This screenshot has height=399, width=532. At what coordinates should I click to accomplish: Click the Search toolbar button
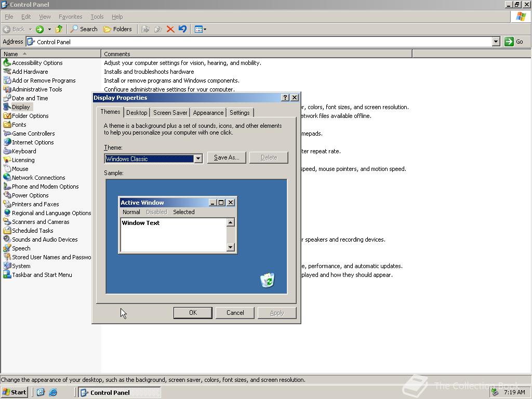point(84,29)
